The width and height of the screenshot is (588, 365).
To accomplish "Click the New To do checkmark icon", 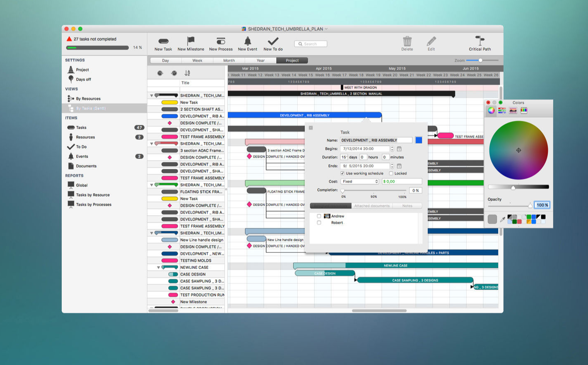I will [273, 41].
